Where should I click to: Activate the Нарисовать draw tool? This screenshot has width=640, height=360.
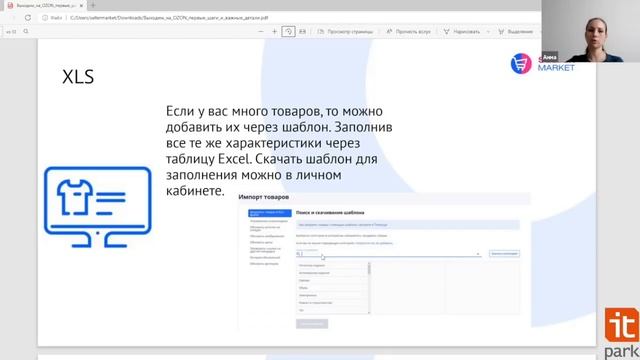tap(462, 31)
